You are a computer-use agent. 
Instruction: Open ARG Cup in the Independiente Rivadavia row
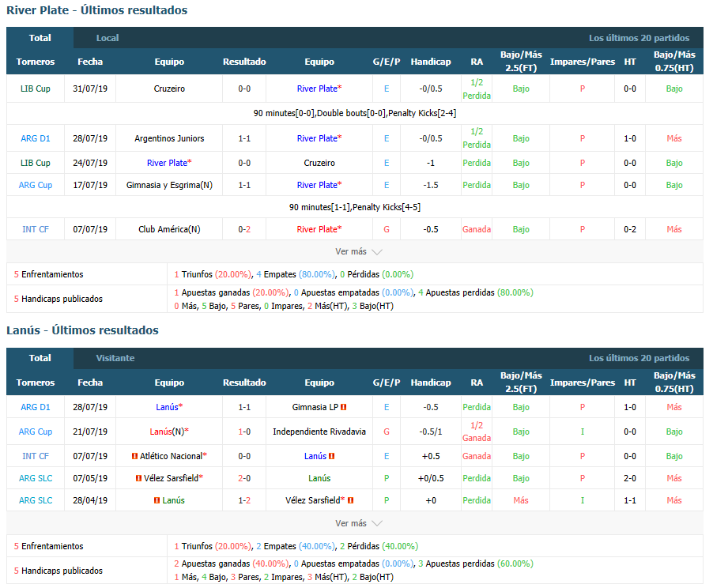[36, 432]
